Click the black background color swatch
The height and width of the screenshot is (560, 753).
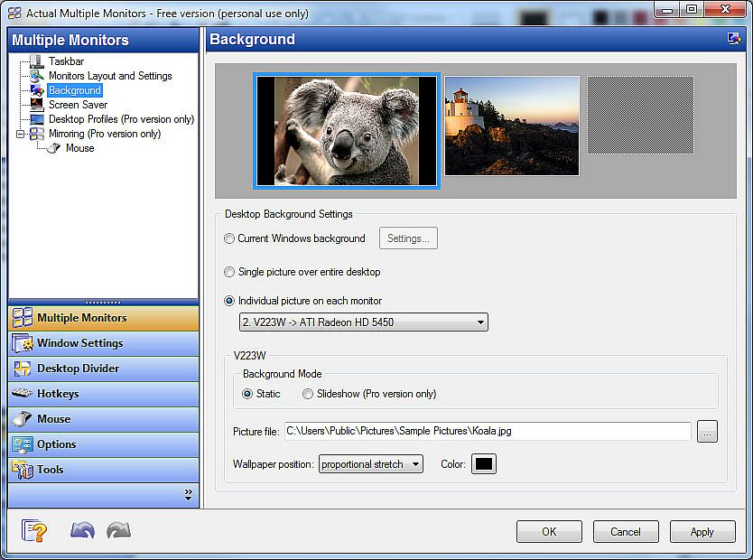coord(484,464)
